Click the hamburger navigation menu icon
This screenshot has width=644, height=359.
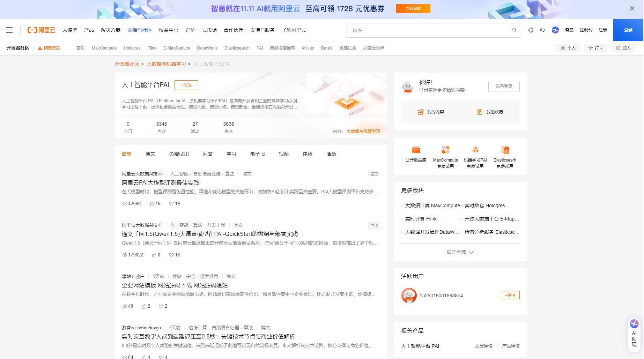[x=9, y=30]
